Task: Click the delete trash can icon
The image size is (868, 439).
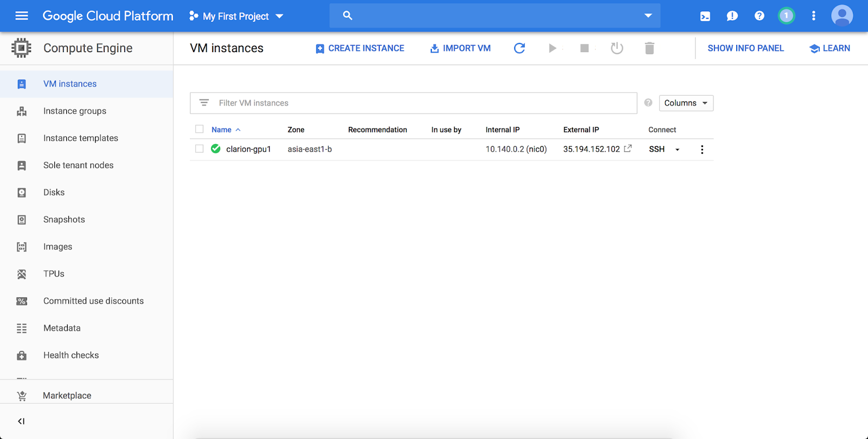Action: 649,48
